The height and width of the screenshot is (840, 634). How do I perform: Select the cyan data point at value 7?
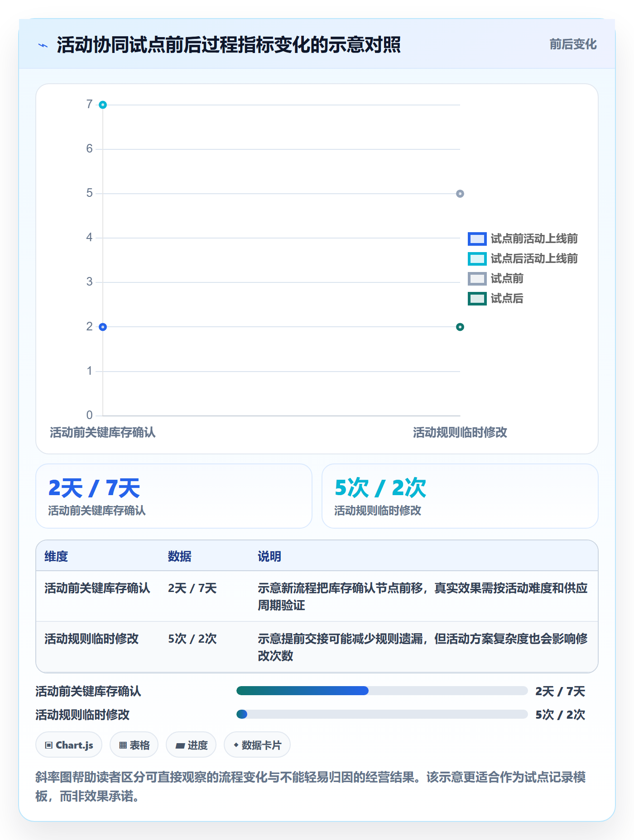(103, 105)
